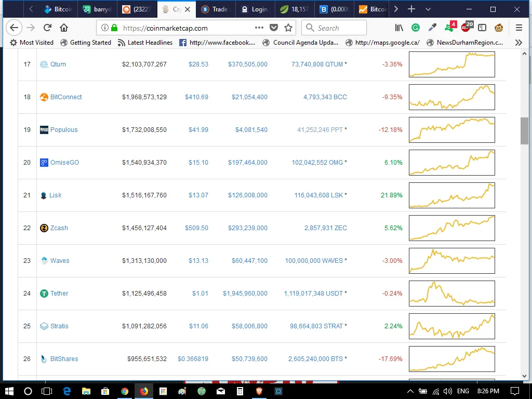Image resolution: width=532 pixels, height=399 pixels.
Task: Switch to the barryd tab
Action: [x=97, y=9]
